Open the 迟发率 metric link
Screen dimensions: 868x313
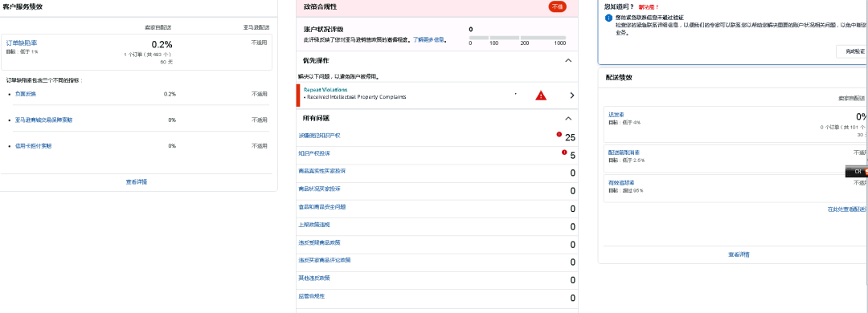[616, 115]
